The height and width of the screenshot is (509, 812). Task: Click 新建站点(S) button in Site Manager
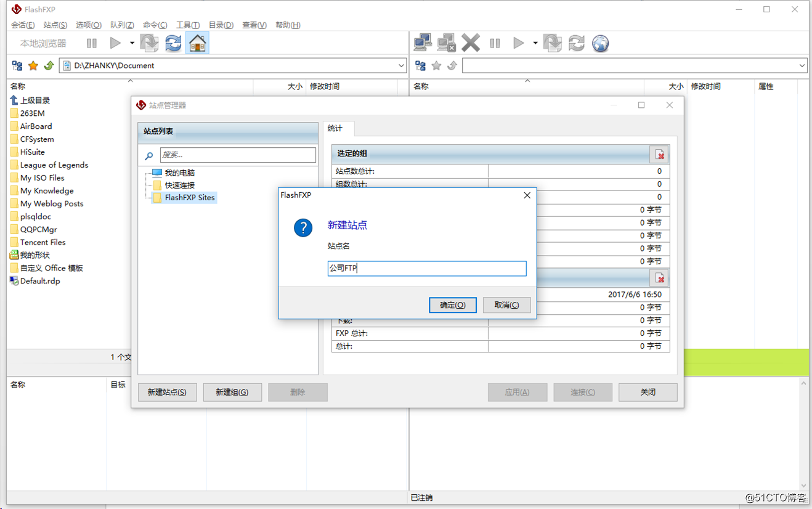pos(168,392)
